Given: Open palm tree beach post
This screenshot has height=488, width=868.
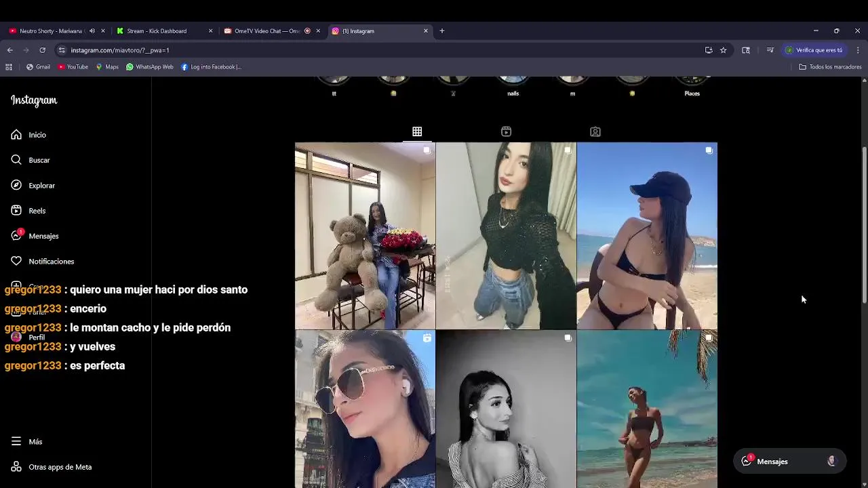Looking at the screenshot, I should coord(647,409).
